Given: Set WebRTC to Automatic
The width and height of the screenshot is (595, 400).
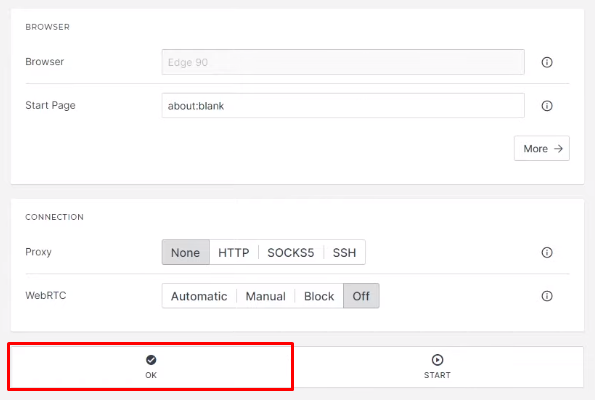Looking at the screenshot, I should (199, 296).
